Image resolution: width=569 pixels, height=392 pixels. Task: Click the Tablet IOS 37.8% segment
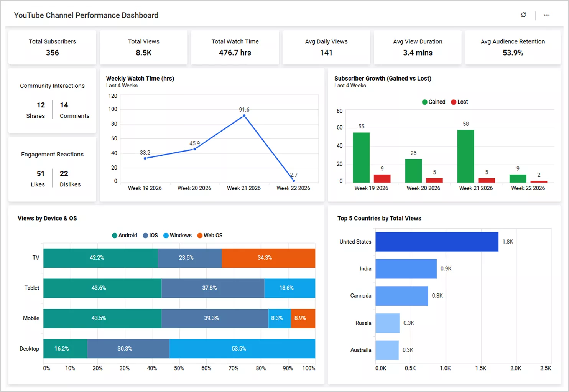pos(213,288)
